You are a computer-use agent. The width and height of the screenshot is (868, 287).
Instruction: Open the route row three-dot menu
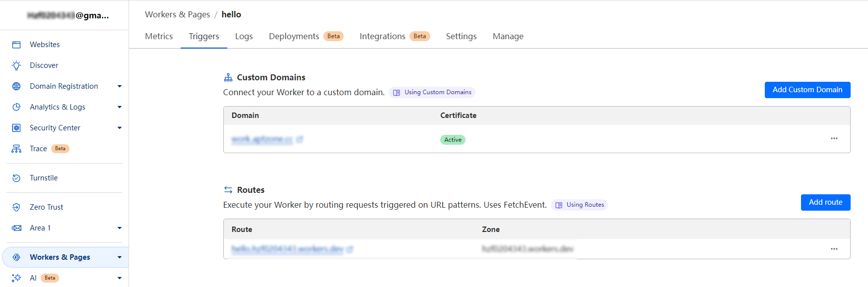click(834, 249)
